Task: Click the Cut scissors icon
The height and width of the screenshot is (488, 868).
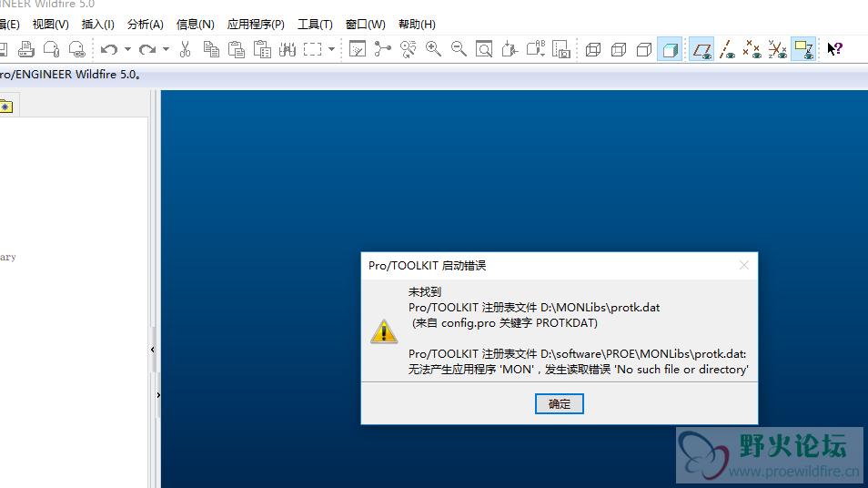Action: click(185, 49)
